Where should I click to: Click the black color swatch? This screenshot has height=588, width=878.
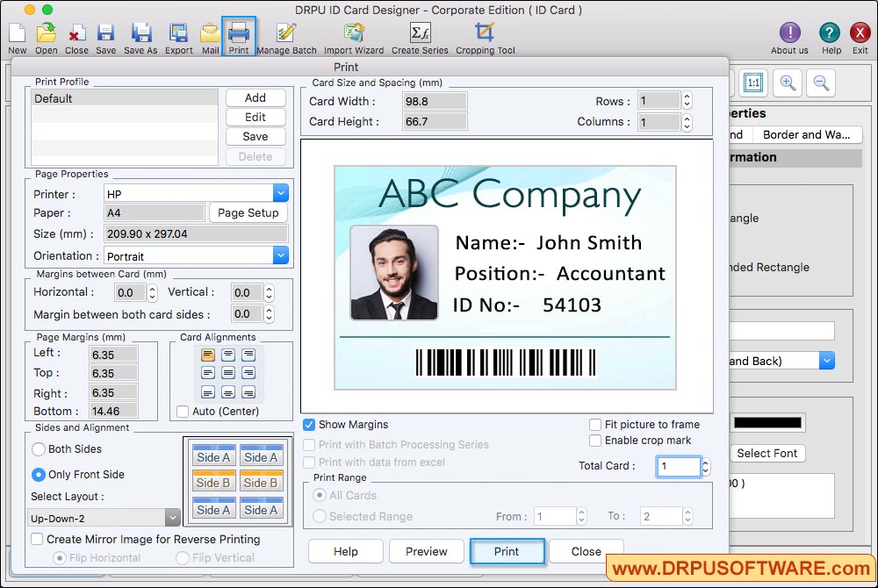767,423
